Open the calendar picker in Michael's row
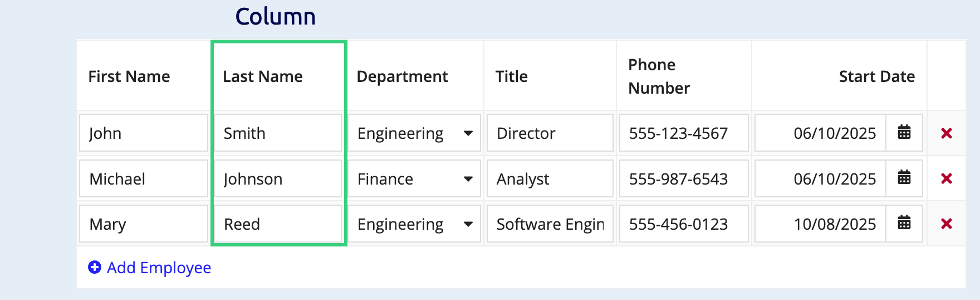This screenshot has width=980, height=300. 904,178
